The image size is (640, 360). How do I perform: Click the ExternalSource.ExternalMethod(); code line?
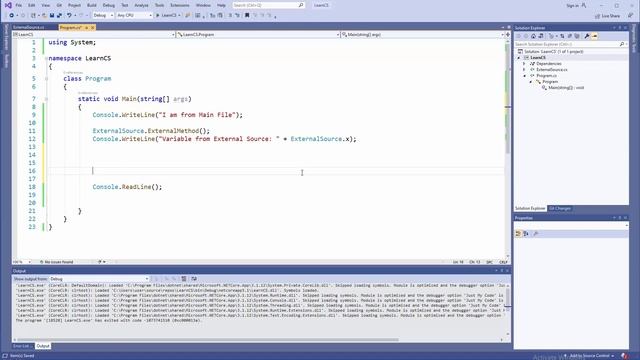point(151,131)
